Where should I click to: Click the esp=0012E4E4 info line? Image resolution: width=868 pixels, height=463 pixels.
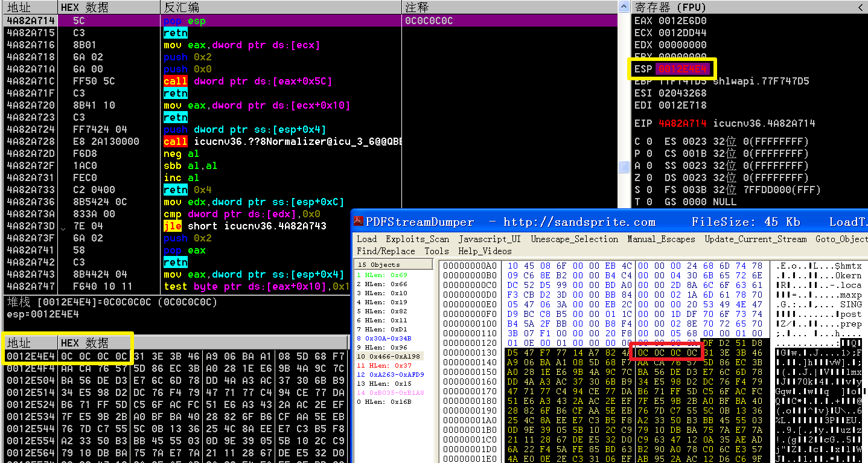tap(42, 314)
